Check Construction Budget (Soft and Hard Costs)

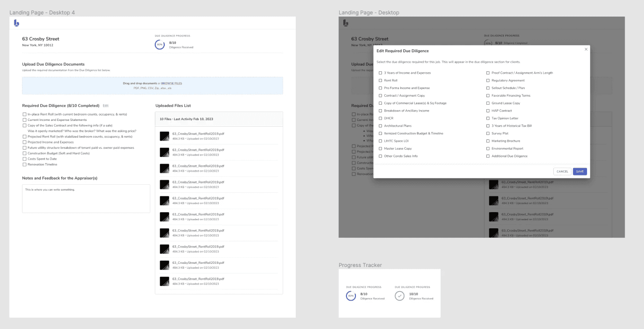tap(25, 153)
